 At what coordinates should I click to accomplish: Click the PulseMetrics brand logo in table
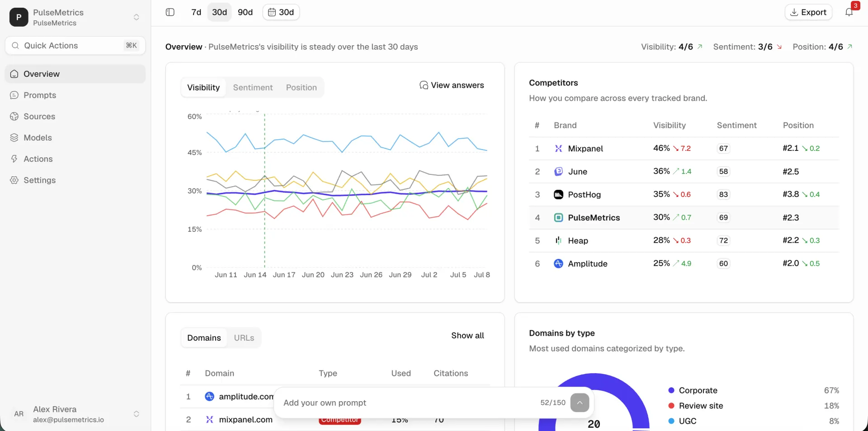click(558, 218)
